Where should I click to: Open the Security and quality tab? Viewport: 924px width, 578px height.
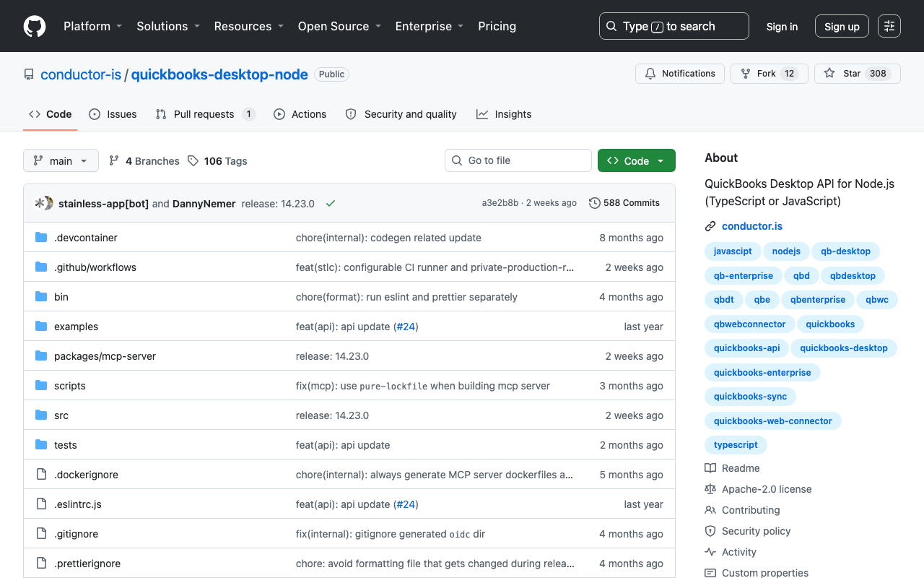[401, 114]
